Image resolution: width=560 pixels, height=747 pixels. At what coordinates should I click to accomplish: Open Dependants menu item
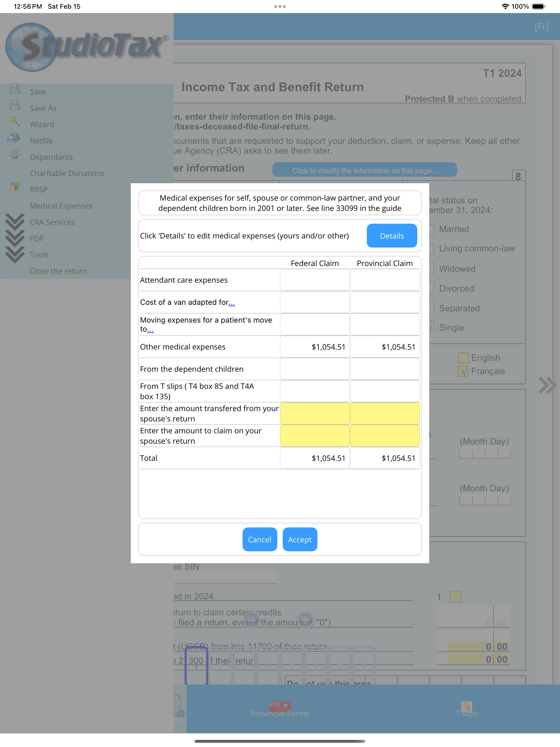click(x=51, y=157)
